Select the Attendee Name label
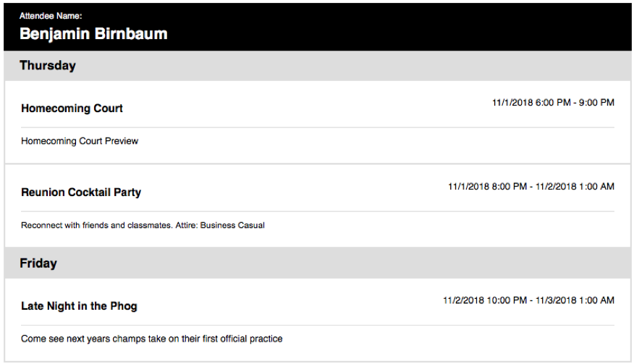Screen dimensions: 634x364 pos(51,16)
